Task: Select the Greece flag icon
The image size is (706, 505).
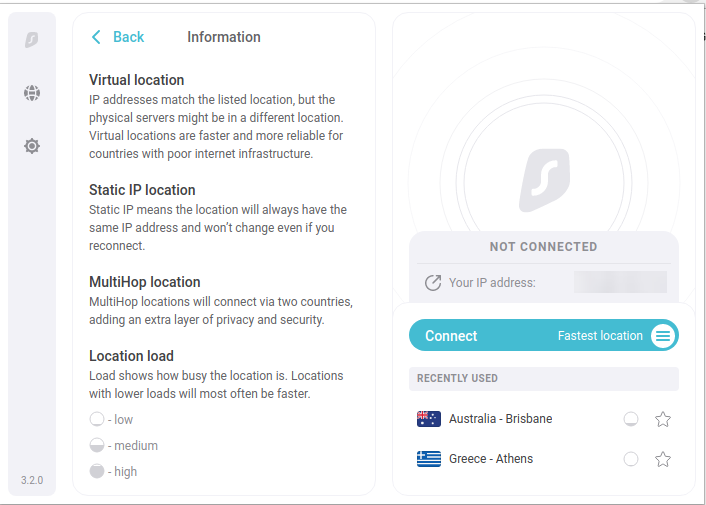Action: tap(429, 459)
